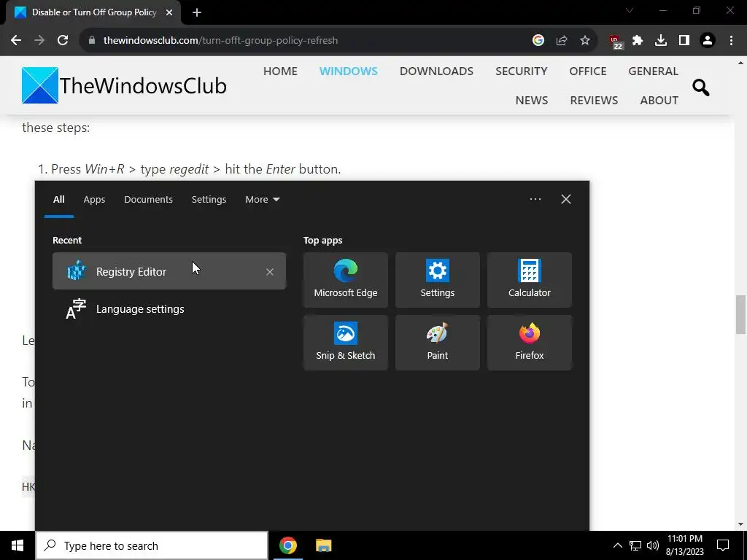Select the All search filter tab
The image size is (747, 560).
58,200
